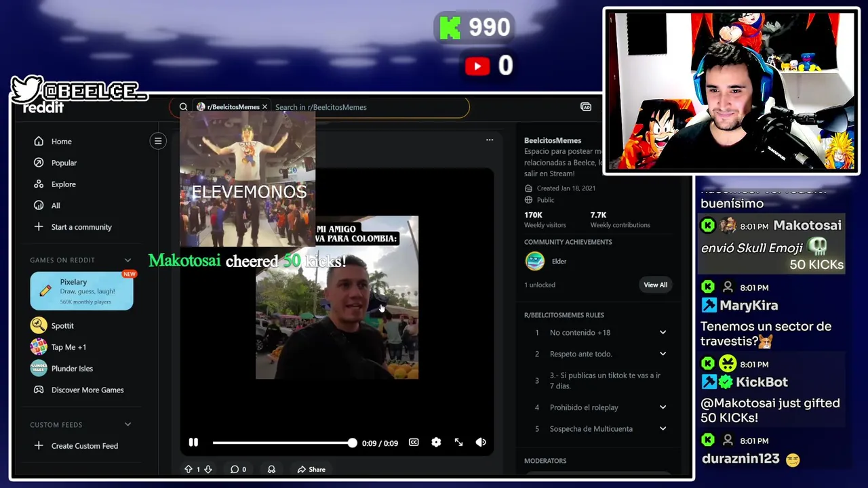
Task: Open video settings gear
Action: [436, 443]
